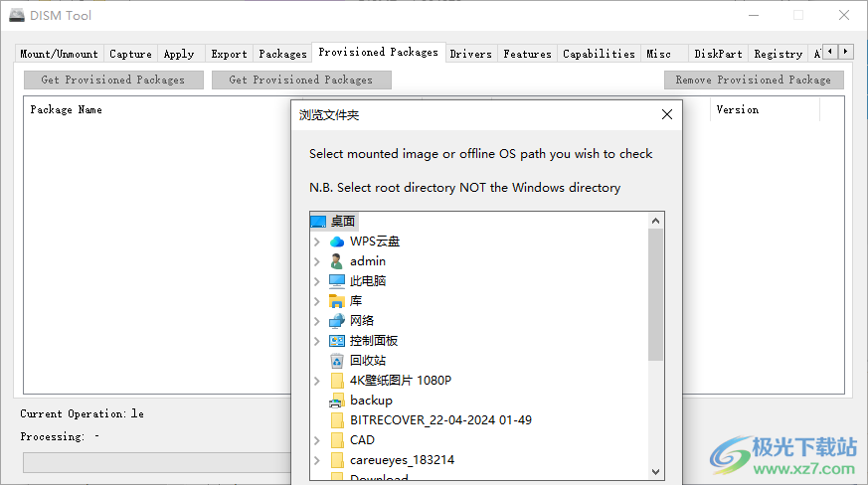
Task: Expand the 网络 tree node
Action: [316, 322]
